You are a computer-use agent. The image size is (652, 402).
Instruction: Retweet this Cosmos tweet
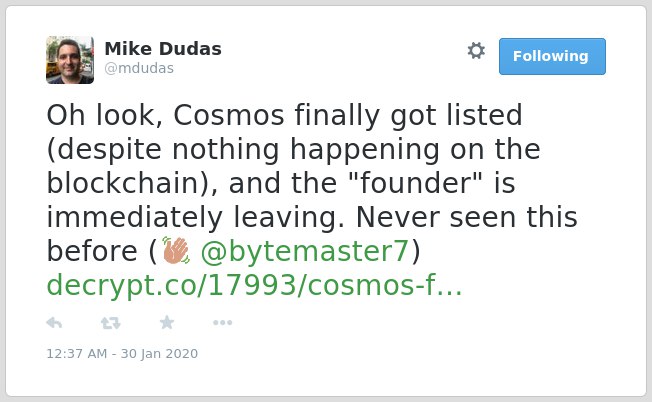[111, 323]
